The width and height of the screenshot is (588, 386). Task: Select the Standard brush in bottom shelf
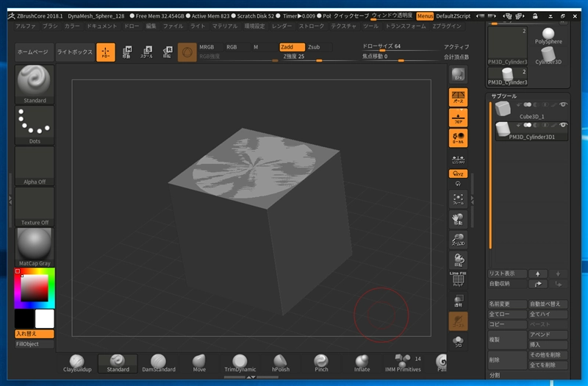(118, 363)
